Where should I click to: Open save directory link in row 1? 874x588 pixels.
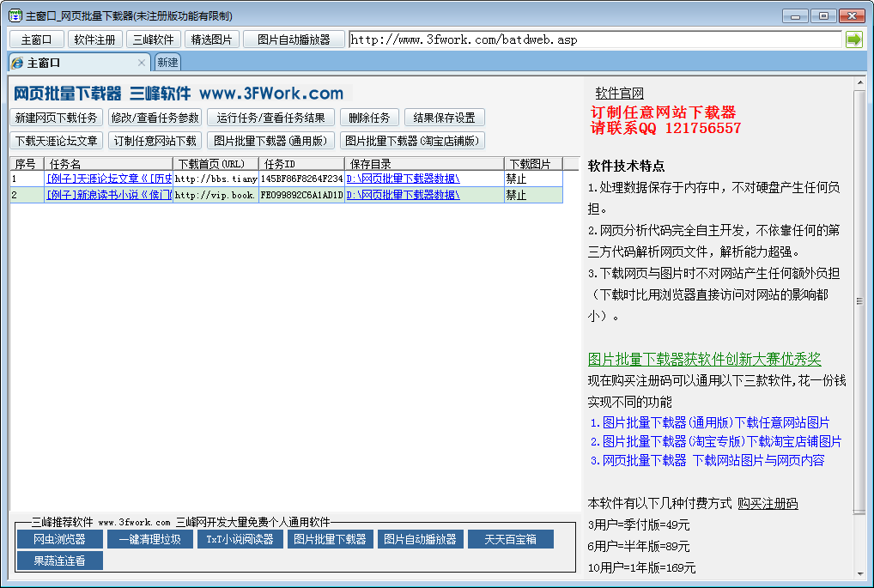pos(403,179)
